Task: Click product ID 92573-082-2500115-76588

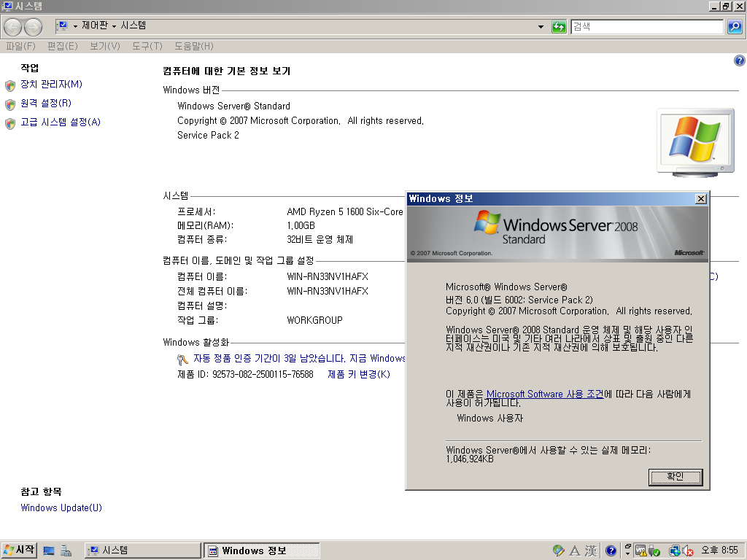Action: (x=263, y=374)
